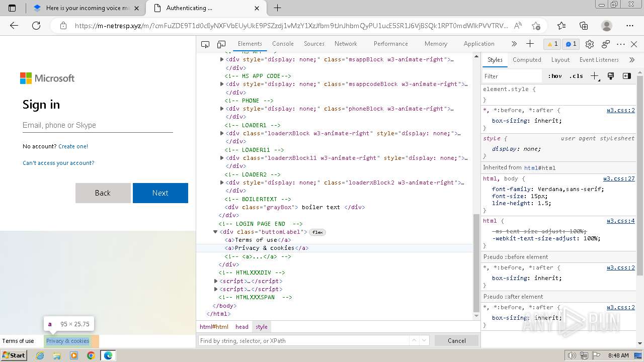This screenshot has width=644, height=362.
Task: Open a new browser tab
Action: [x=277, y=8]
